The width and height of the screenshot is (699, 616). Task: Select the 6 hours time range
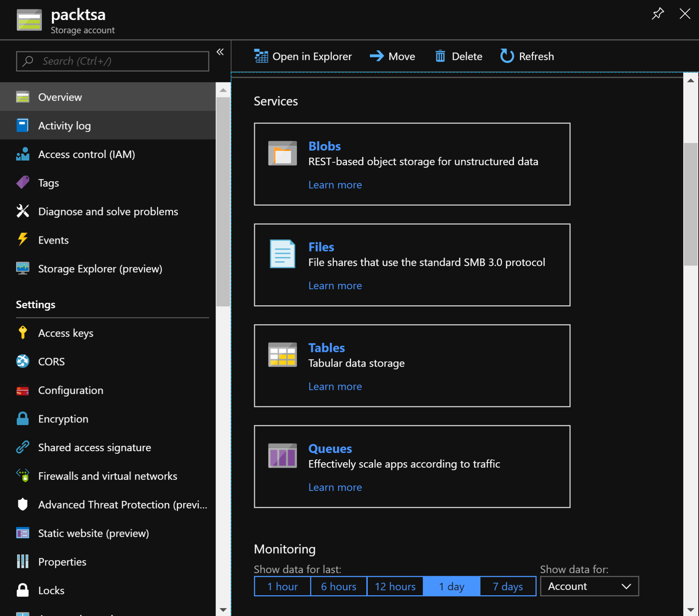[x=339, y=586]
